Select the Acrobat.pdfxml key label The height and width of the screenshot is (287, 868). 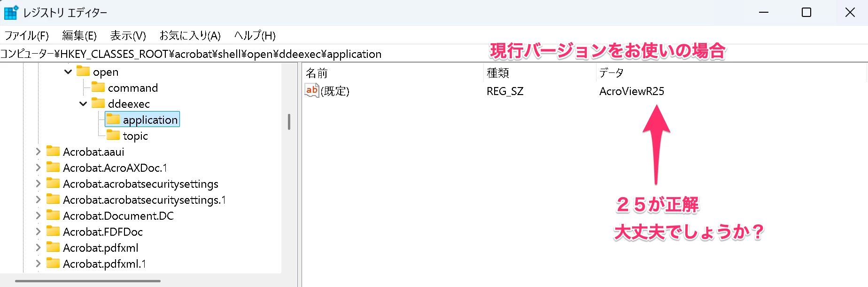[101, 248]
